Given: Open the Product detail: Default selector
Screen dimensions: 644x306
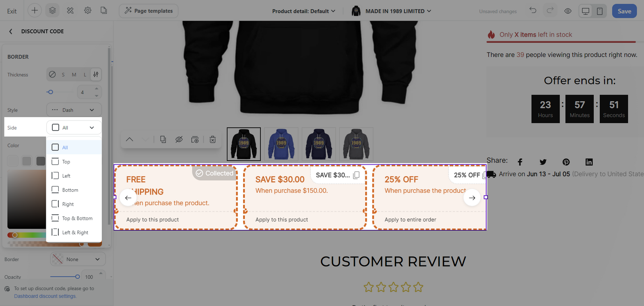Looking at the screenshot, I should coord(304,11).
